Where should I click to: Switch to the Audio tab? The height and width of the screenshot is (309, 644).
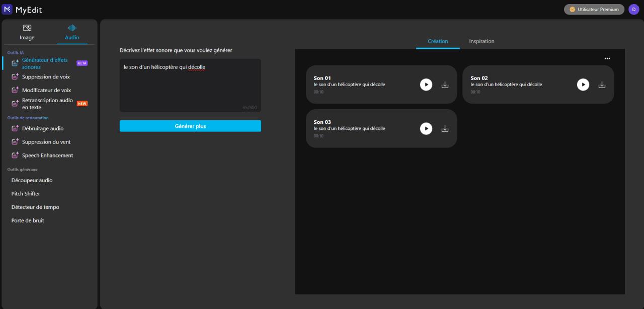(x=72, y=33)
